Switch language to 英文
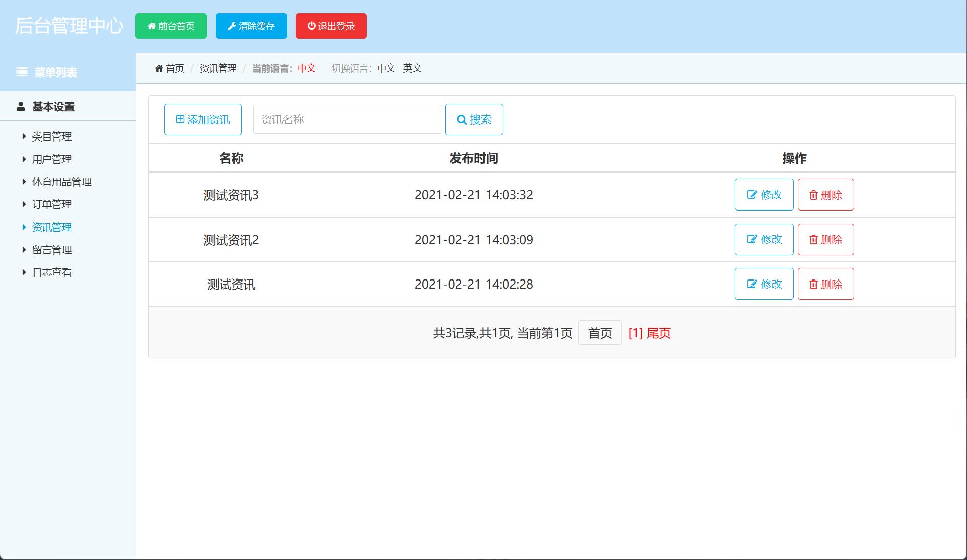The height and width of the screenshot is (560, 967). [x=412, y=68]
